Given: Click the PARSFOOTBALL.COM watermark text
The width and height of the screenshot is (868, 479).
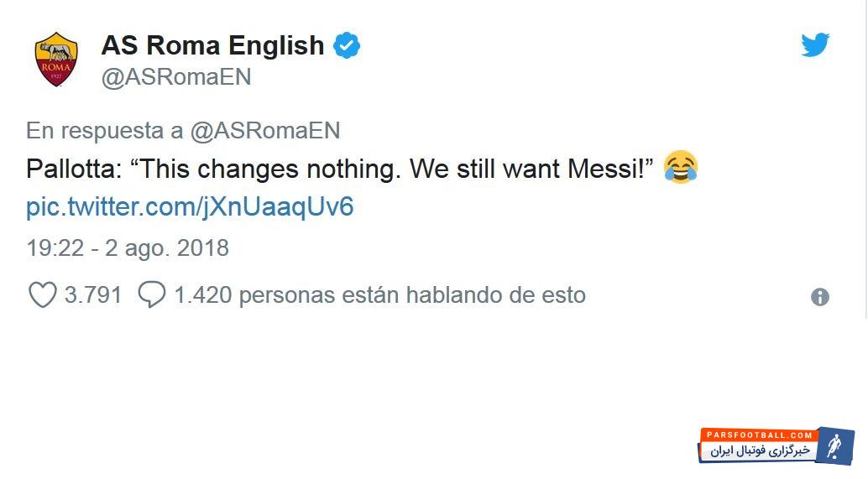Looking at the screenshot, I should pyautogui.click(x=760, y=435).
